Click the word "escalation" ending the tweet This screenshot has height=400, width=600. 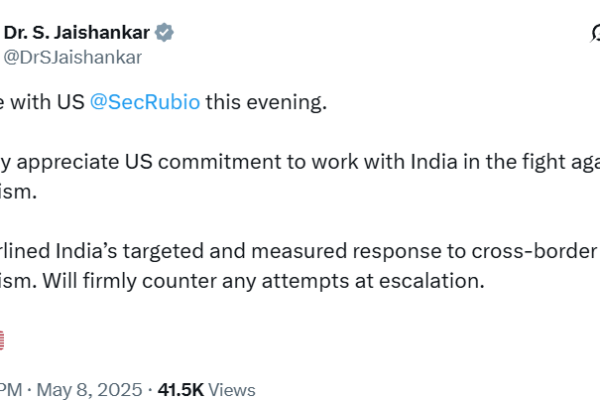(438, 281)
